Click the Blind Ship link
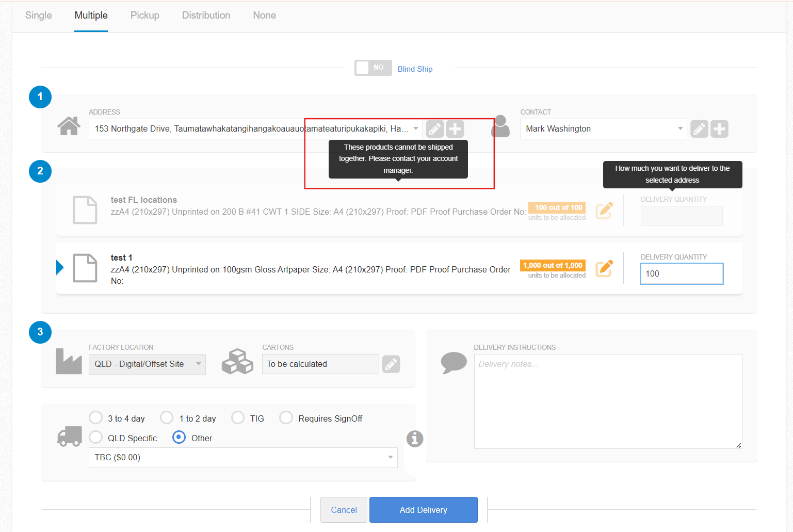The width and height of the screenshot is (793, 532). pyautogui.click(x=415, y=69)
